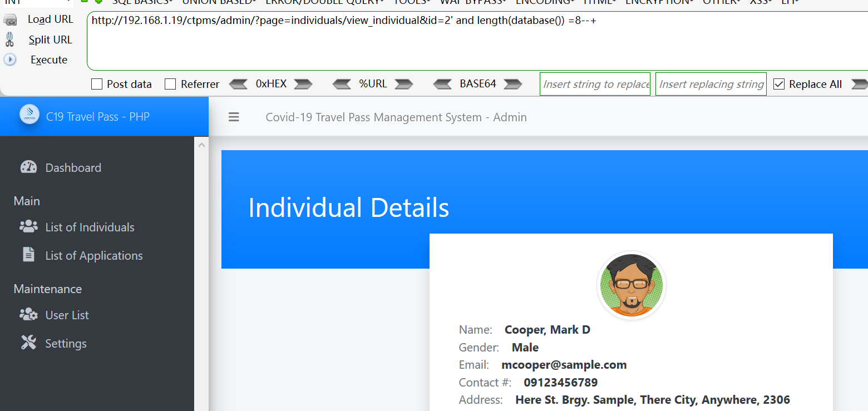Image resolution: width=868 pixels, height=411 pixels.
Task: Open List of Individuals
Action: coord(90,227)
